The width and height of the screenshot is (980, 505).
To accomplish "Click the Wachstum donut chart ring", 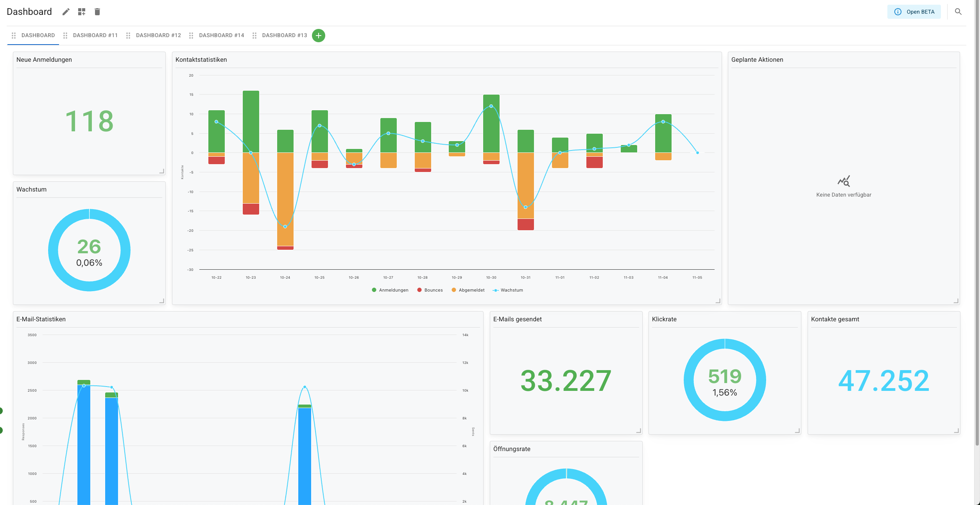I will pos(53,250).
